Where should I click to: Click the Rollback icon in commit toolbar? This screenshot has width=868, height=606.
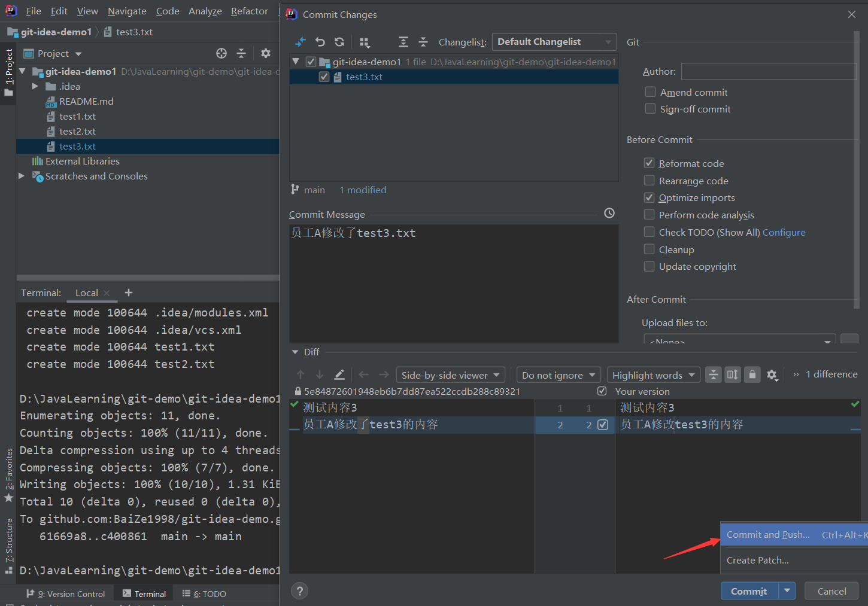pyautogui.click(x=320, y=42)
